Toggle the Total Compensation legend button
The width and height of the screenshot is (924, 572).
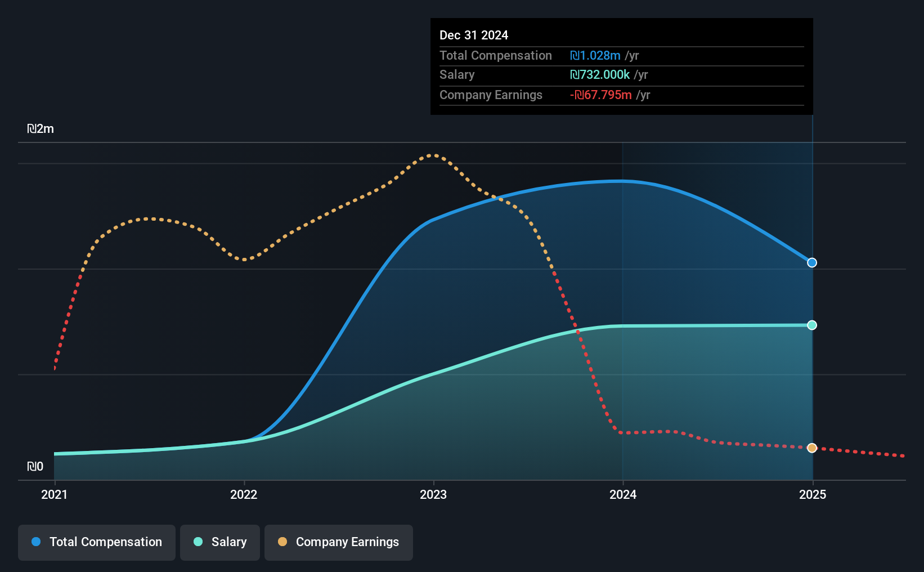click(97, 542)
